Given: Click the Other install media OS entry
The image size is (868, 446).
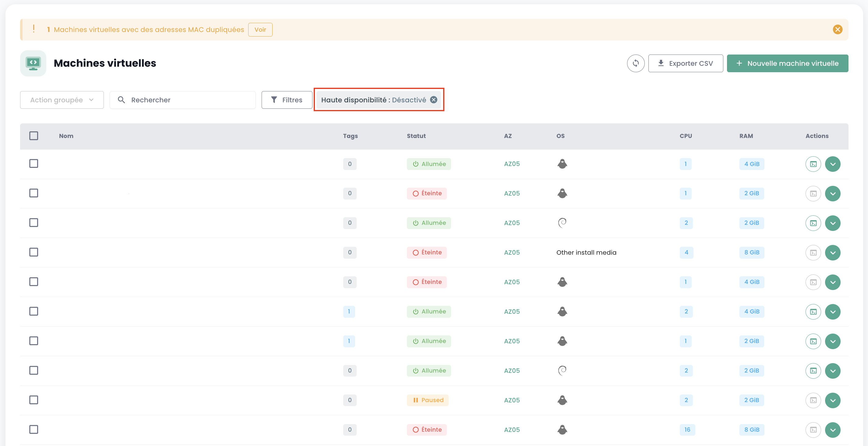Looking at the screenshot, I should coord(586,253).
